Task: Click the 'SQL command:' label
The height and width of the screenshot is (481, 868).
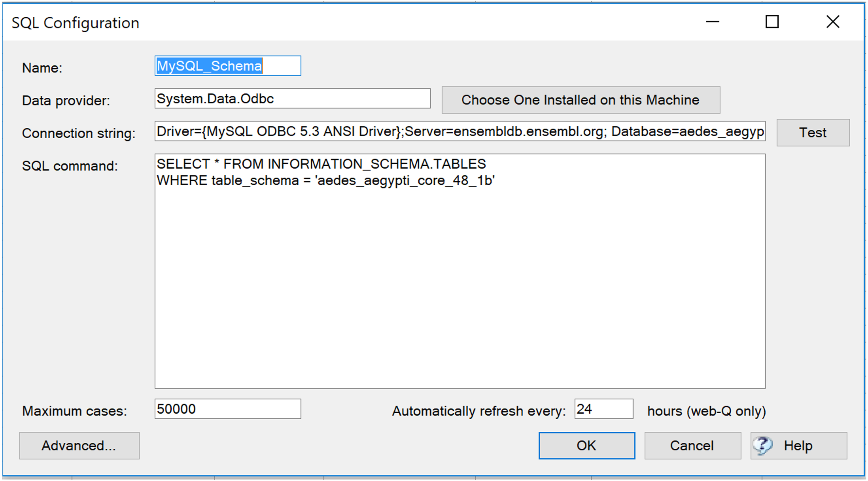Action: click(x=70, y=166)
